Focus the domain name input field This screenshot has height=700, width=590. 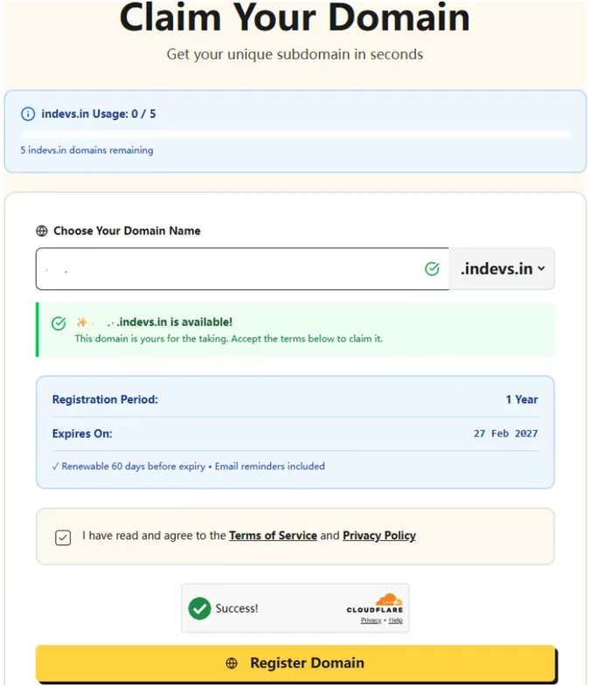(x=227, y=269)
